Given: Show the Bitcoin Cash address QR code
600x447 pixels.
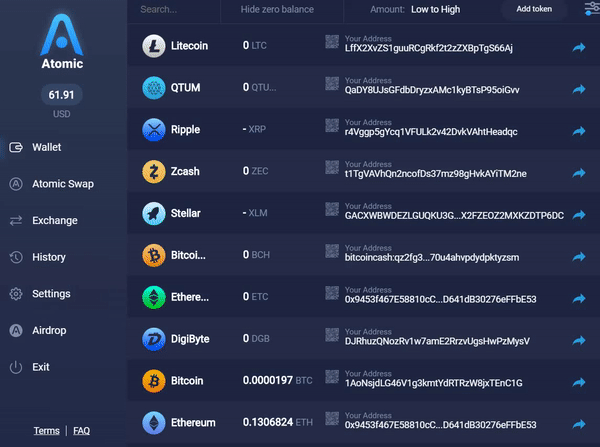Looking at the screenshot, I should click(x=332, y=251).
